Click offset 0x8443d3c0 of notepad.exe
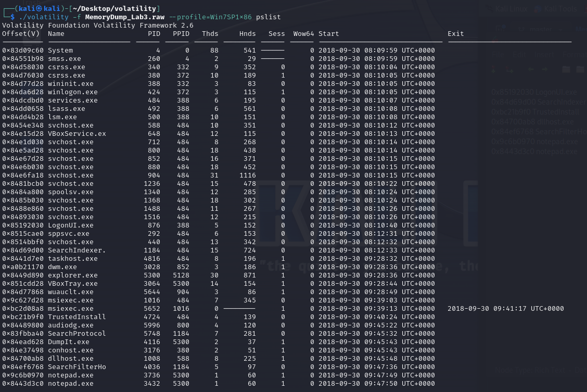 tap(23, 383)
